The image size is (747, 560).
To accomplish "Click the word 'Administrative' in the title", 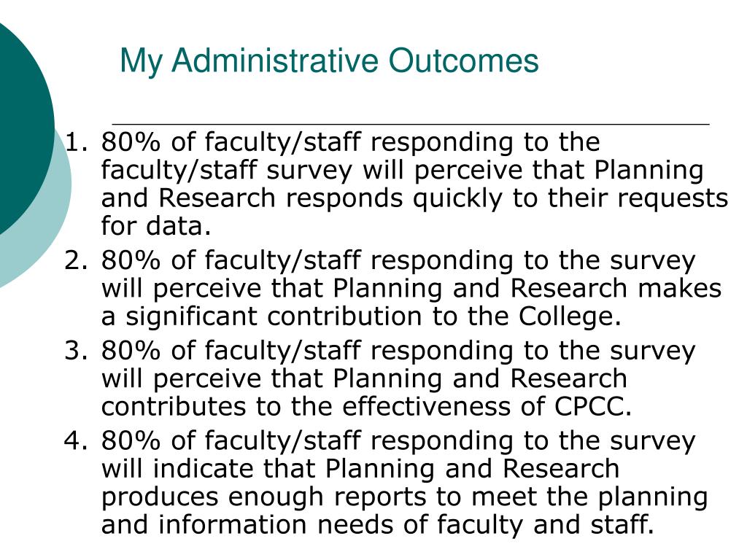I will tap(275, 60).
